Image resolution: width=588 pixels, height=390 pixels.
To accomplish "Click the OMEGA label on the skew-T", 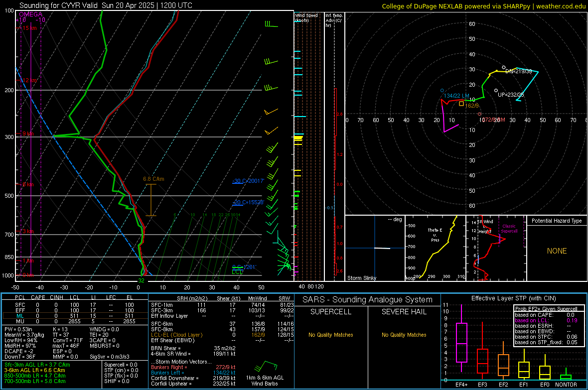I will point(30,14).
